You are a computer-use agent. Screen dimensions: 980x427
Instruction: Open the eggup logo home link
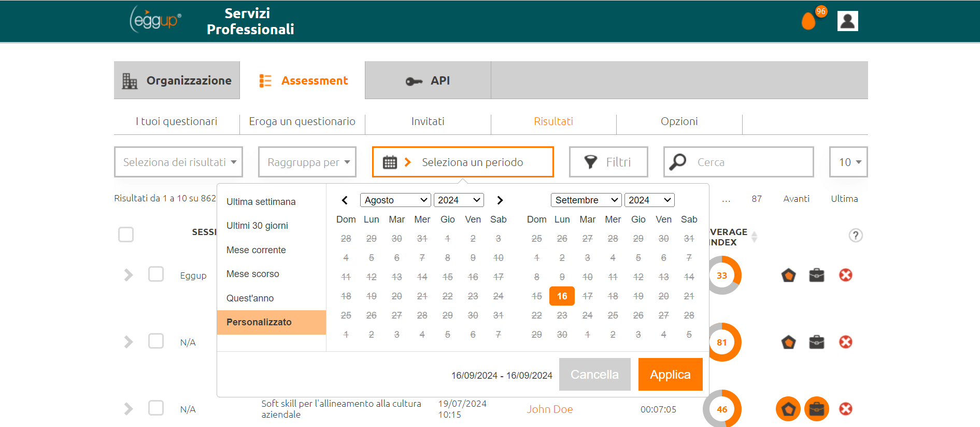tap(155, 20)
